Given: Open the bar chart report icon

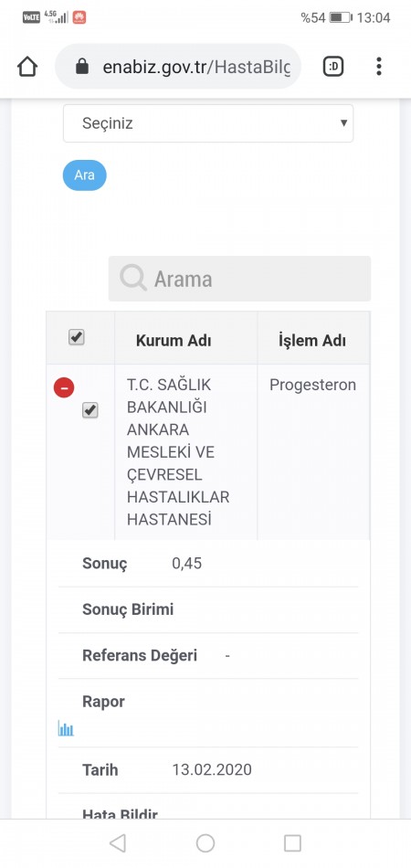Looking at the screenshot, I should [x=66, y=728].
